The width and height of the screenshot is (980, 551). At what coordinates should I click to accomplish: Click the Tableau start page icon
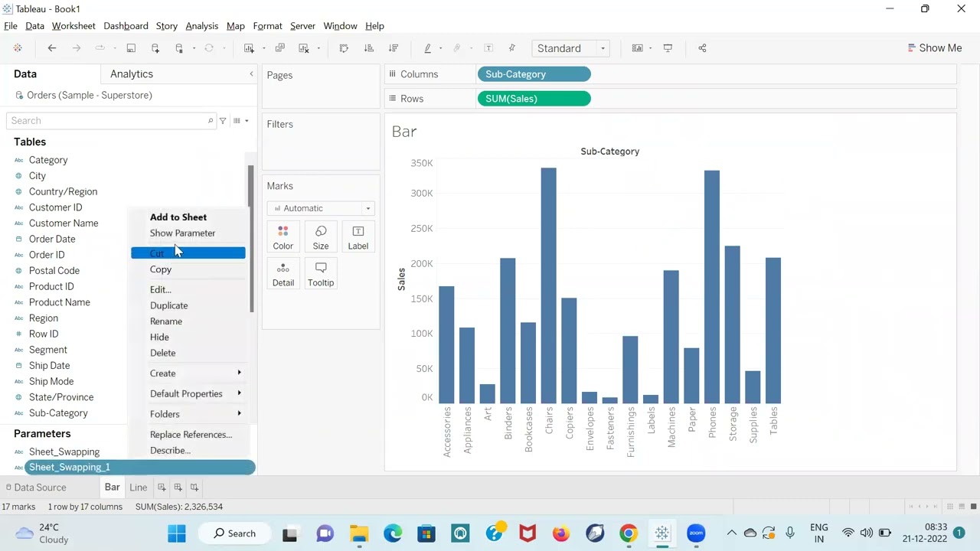click(18, 48)
